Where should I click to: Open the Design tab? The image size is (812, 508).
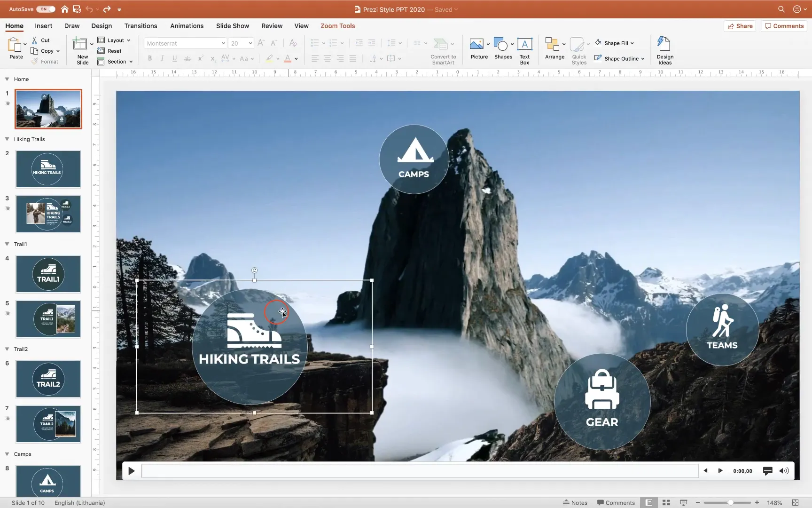pos(101,26)
